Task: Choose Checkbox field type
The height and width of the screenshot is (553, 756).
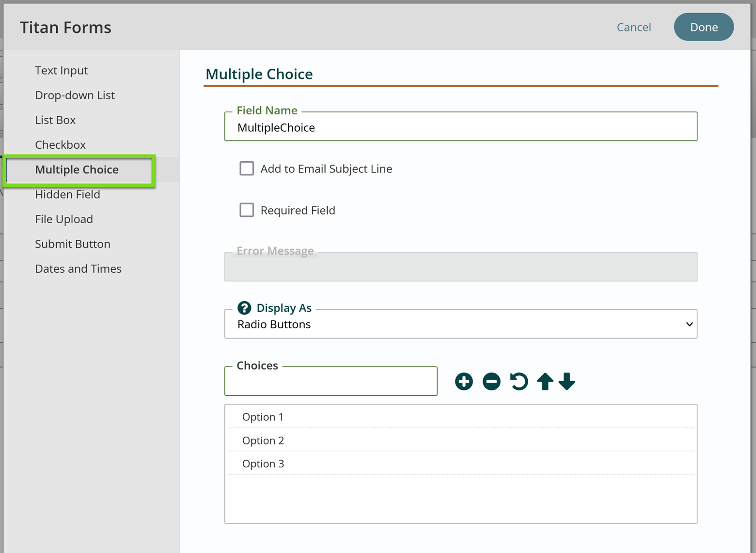Action: tap(60, 145)
